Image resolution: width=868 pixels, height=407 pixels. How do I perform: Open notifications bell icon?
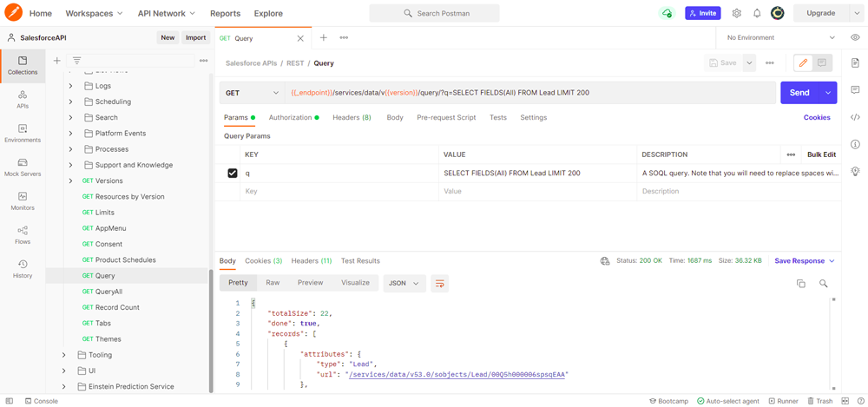[x=757, y=13]
